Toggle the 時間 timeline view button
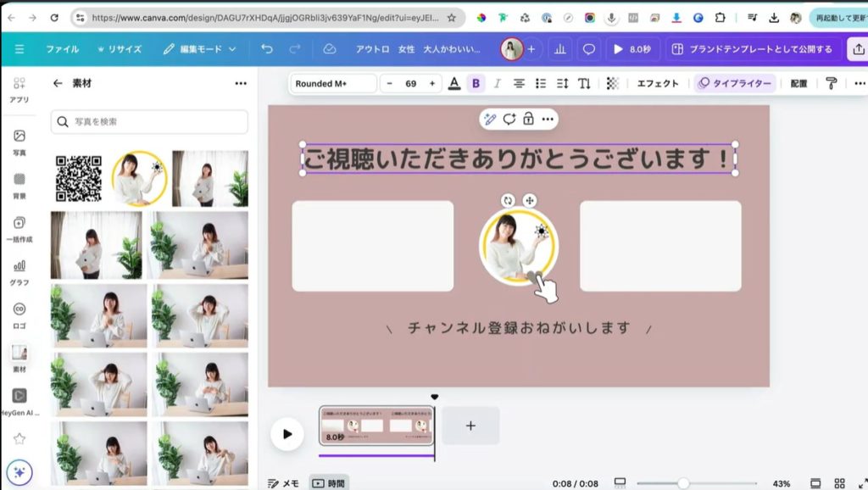Screen dimensions: 868x490 pos(328,483)
